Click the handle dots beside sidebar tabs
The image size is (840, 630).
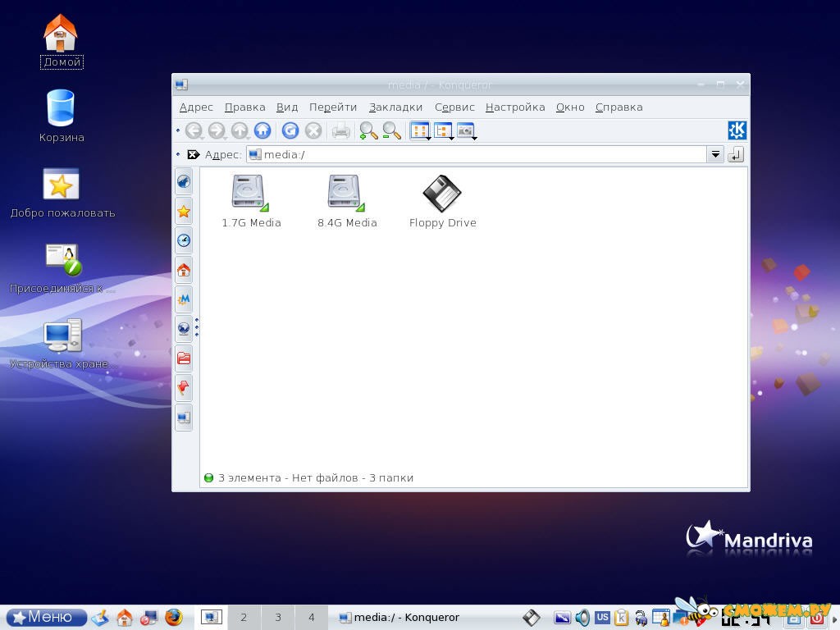pyautogui.click(x=197, y=326)
